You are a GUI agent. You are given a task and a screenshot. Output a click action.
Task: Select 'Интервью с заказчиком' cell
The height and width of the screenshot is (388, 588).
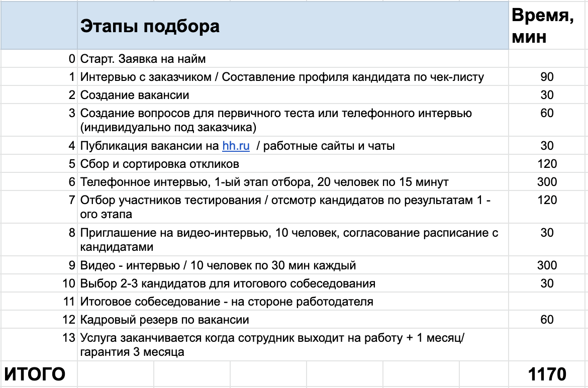pos(282,77)
